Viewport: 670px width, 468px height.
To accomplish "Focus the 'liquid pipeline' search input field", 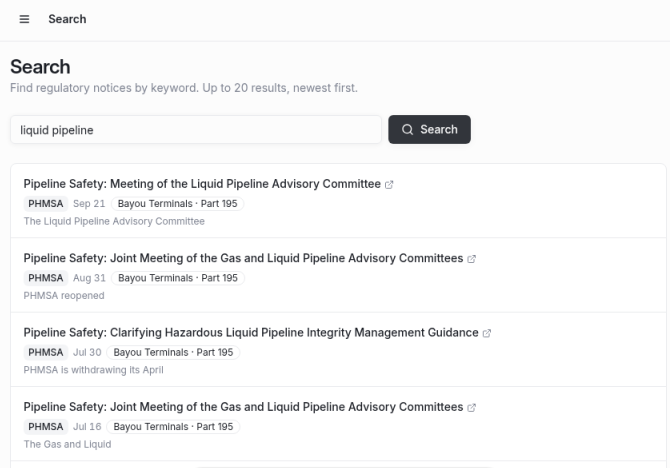I will [196, 130].
